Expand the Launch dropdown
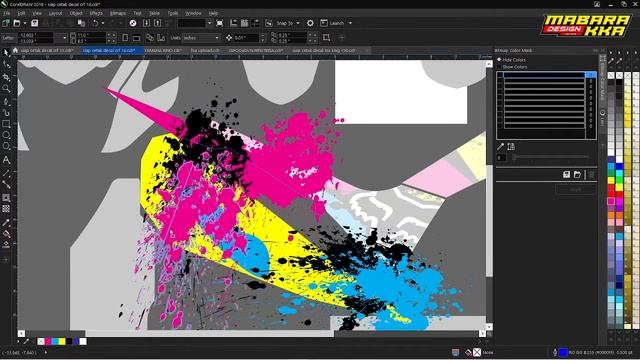The height and width of the screenshot is (360, 640). (350, 23)
